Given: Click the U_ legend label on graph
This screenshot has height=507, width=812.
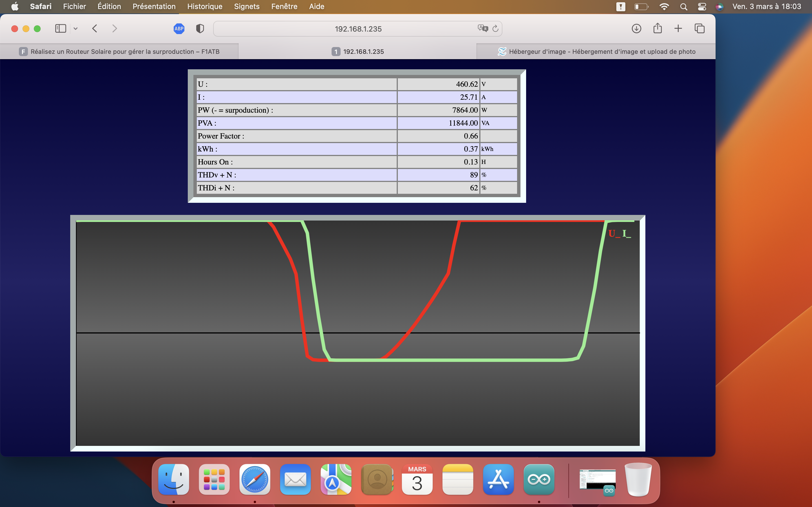Looking at the screenshot, I should pyautogui.click(x=614, y=234).
